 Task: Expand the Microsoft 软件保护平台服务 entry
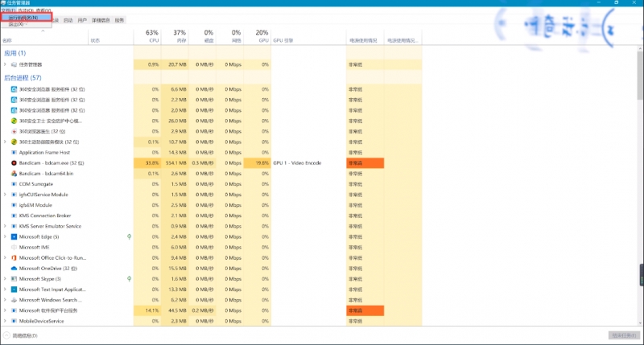tap(5, 310)
